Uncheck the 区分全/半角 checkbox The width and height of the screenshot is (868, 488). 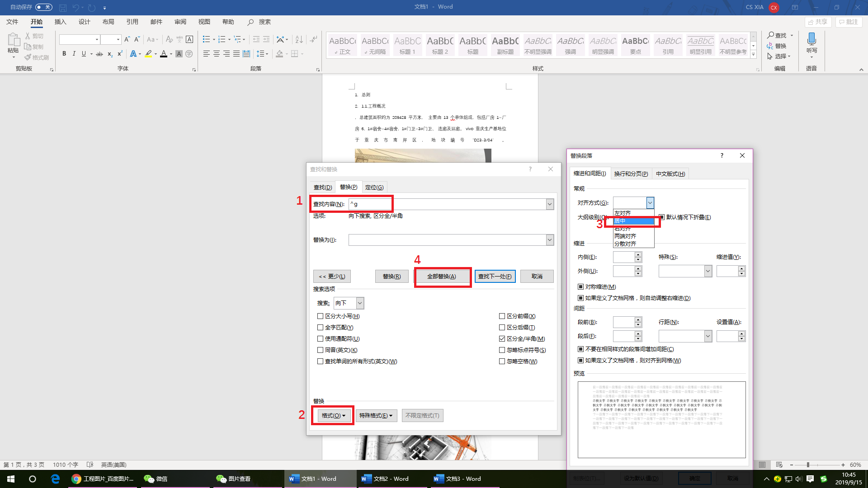[502, 339]
